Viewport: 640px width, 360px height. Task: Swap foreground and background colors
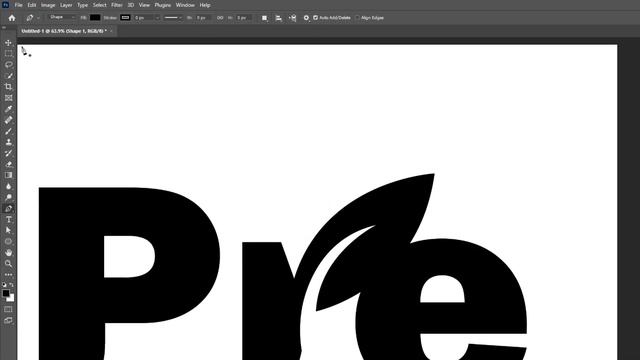tap(11, 284)
